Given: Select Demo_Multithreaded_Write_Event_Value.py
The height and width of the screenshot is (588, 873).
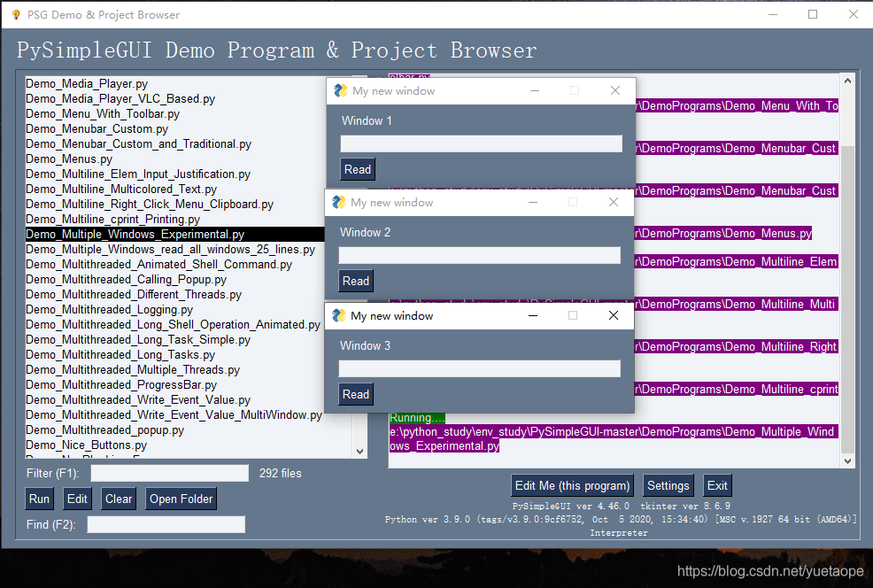Looking at the screenshot, I should pos(138,399).
